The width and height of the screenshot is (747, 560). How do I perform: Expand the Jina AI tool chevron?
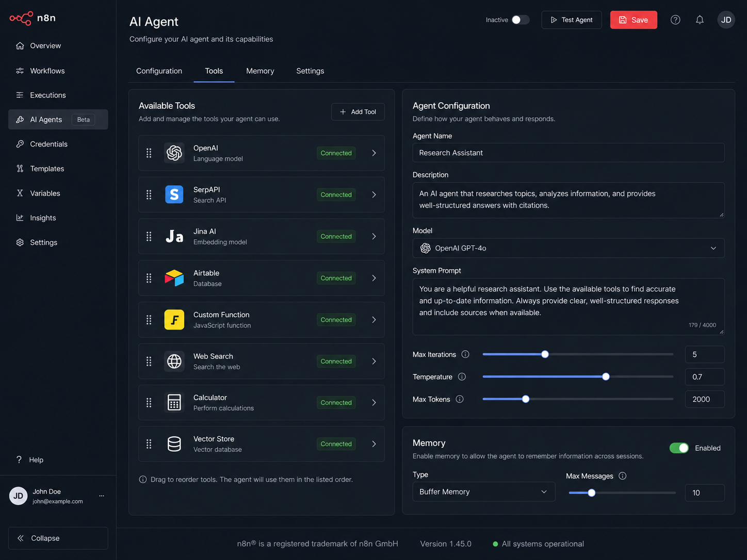374,236
